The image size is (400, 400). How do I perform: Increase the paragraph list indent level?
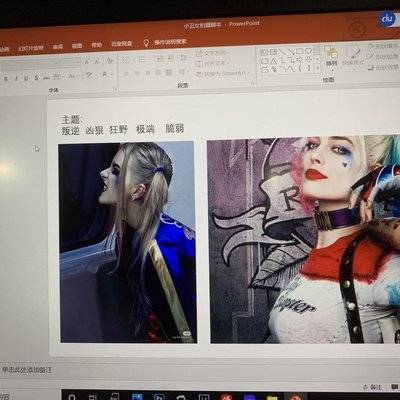pyautogui.click(x=170, y=59)
